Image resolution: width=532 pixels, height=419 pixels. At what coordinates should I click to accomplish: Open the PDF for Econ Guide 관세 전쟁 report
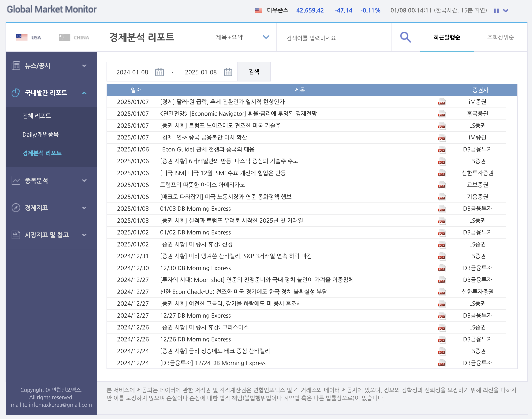coord(442,150)
